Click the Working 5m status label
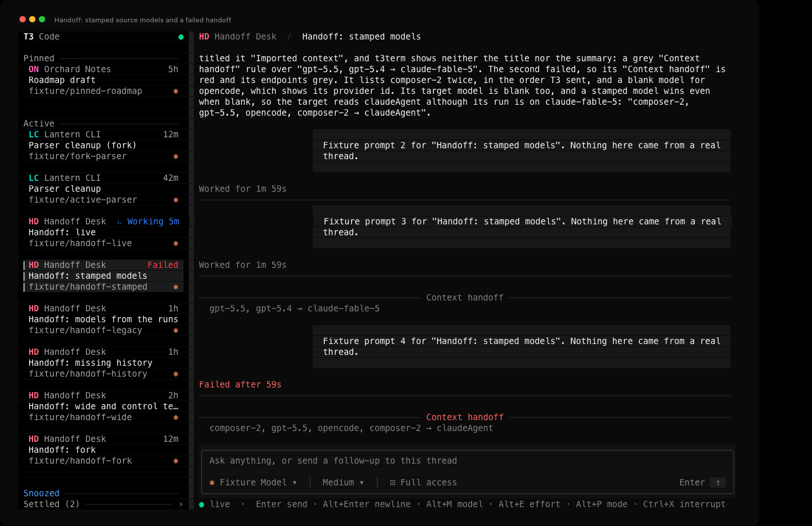 (148, 222)
